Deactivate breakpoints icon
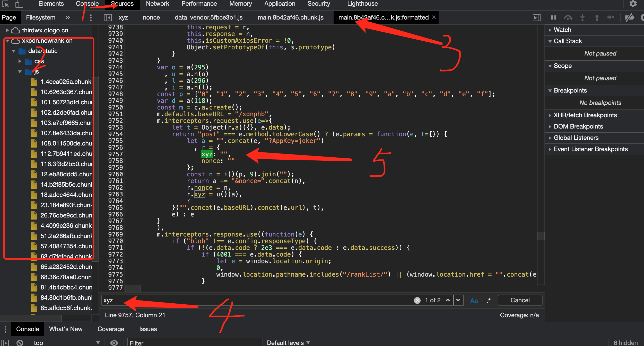The width and height of the screenshot is (644, 346). coord(630,17)
